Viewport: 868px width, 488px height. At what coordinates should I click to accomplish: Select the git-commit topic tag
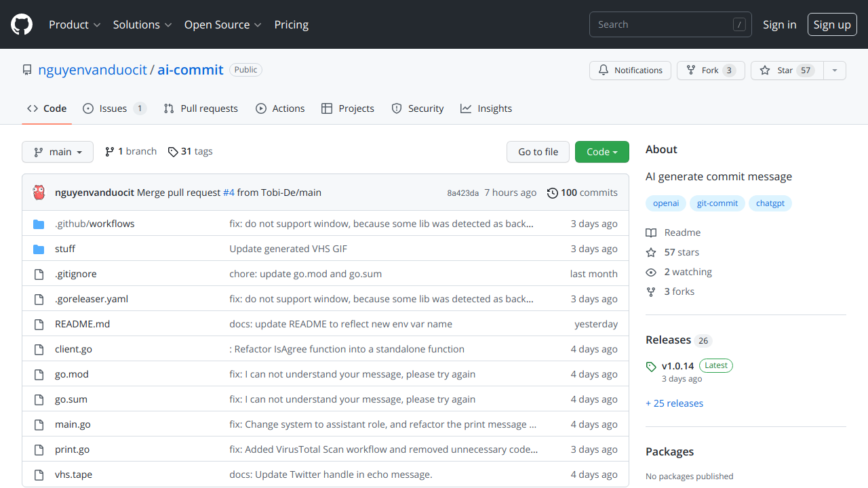(717, 203)
